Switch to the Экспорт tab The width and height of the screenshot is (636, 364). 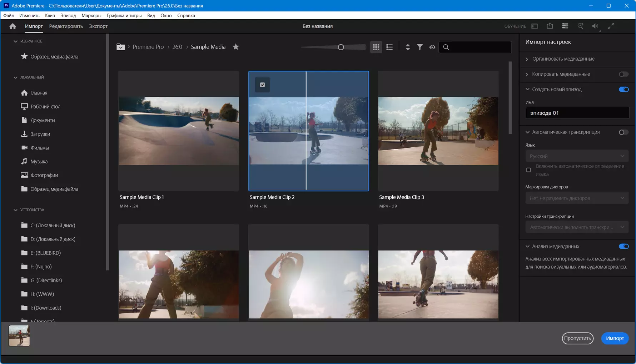coord(98,26)
